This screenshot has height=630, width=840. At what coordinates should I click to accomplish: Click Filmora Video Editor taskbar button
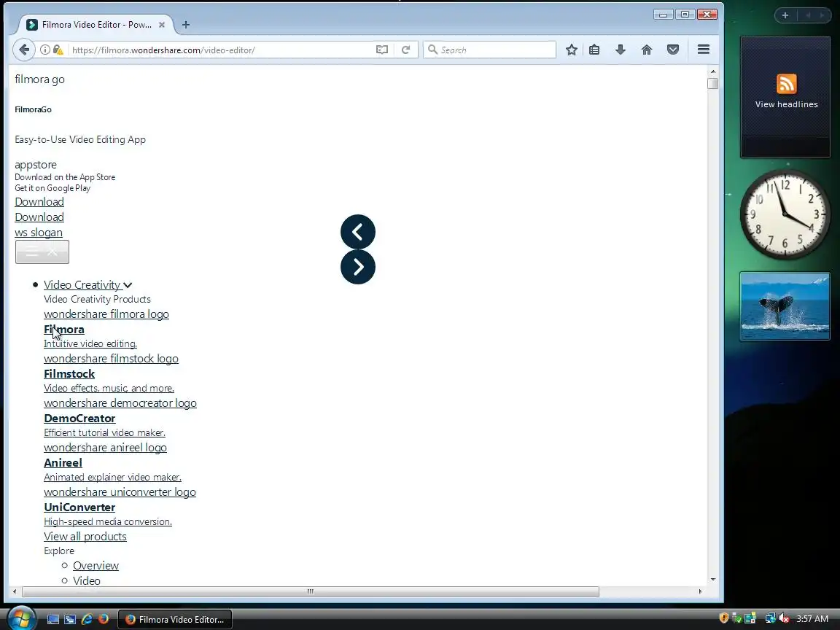(175, 619)
